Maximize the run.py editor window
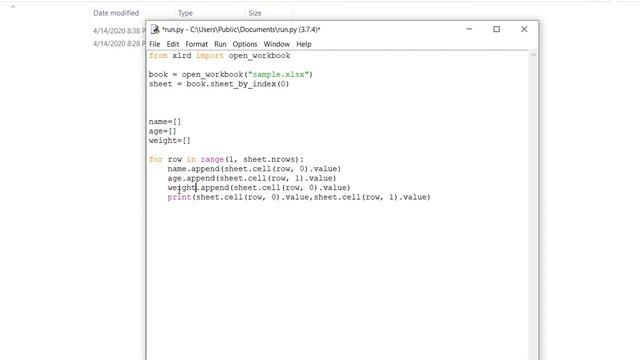Image resolution: width=640 pixels, height=360 pixels. pos(496,29)
